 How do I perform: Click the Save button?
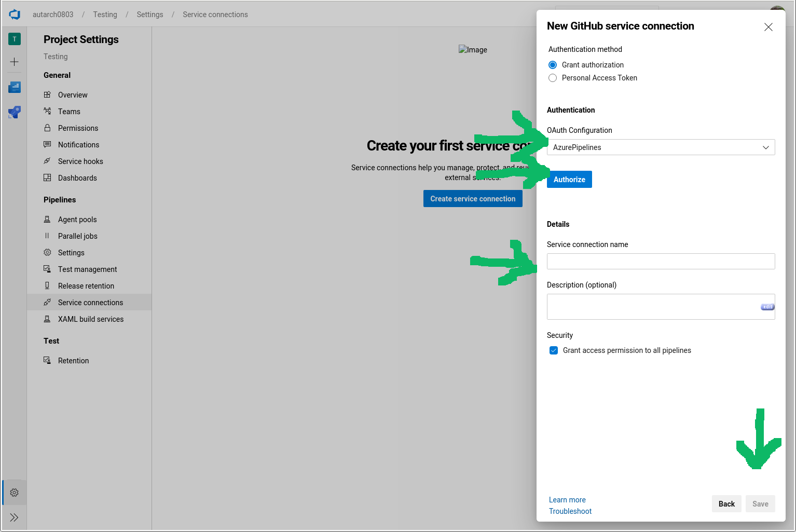[x=760, y=504]
